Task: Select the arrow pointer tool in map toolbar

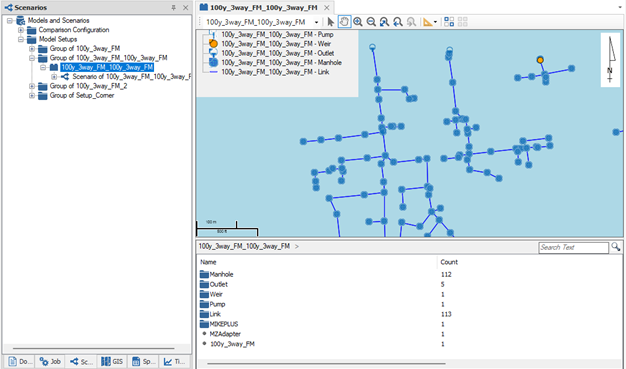Action: tap(331, 22)
